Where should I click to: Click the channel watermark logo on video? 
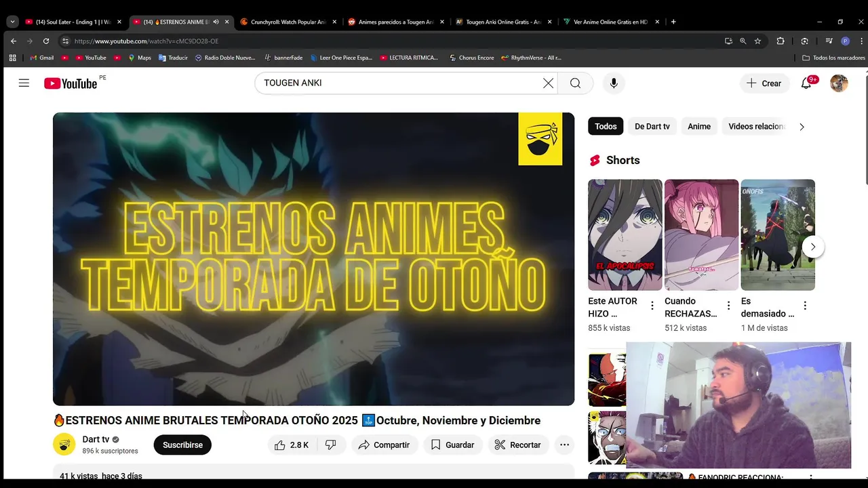[540, 139]
